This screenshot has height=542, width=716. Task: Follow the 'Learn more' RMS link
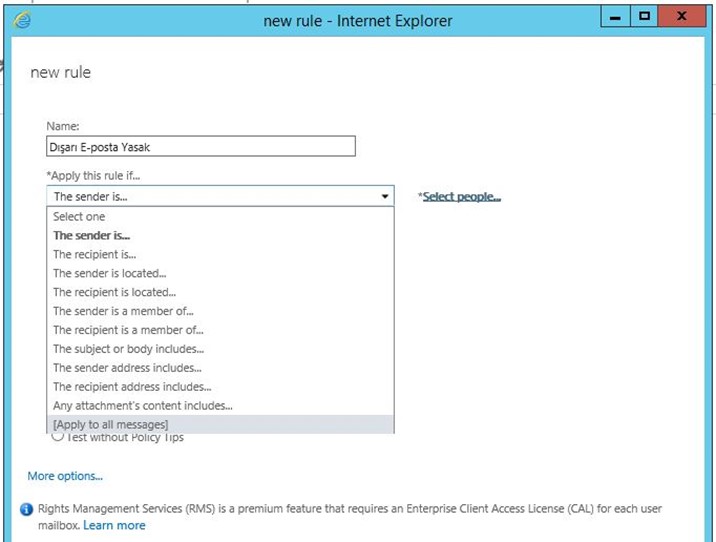114,526
